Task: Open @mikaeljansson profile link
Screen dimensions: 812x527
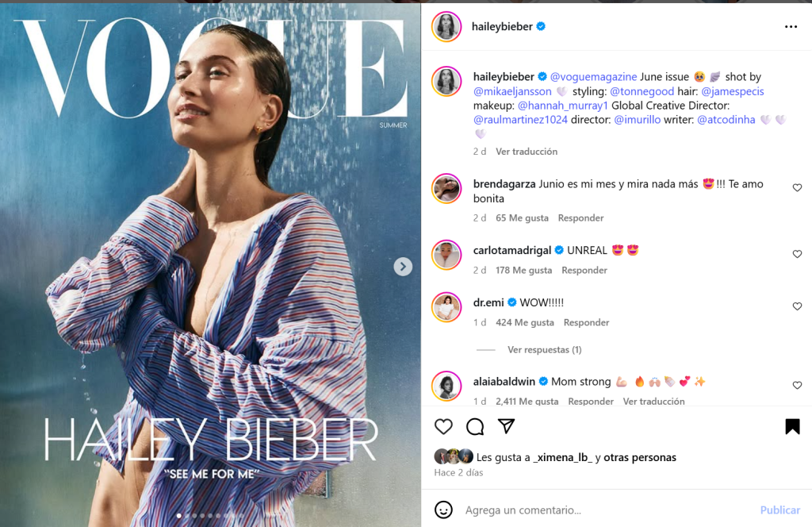Action: click(512, 91)
